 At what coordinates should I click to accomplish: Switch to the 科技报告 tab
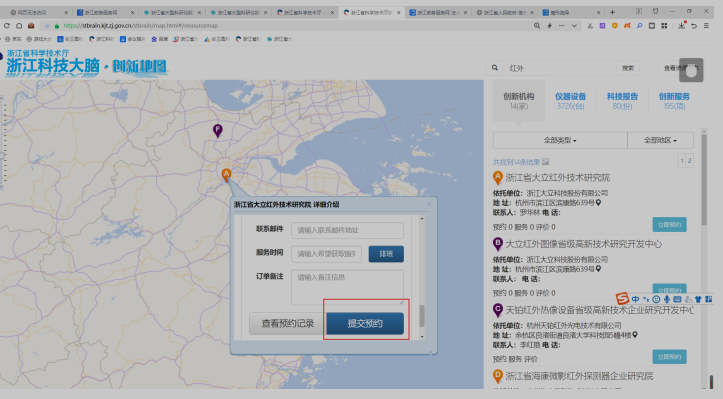622,101
